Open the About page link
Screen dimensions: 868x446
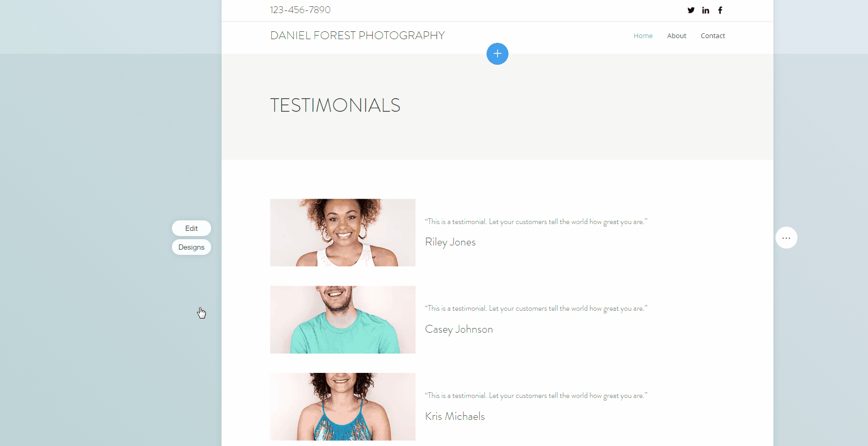coord(677,36)
